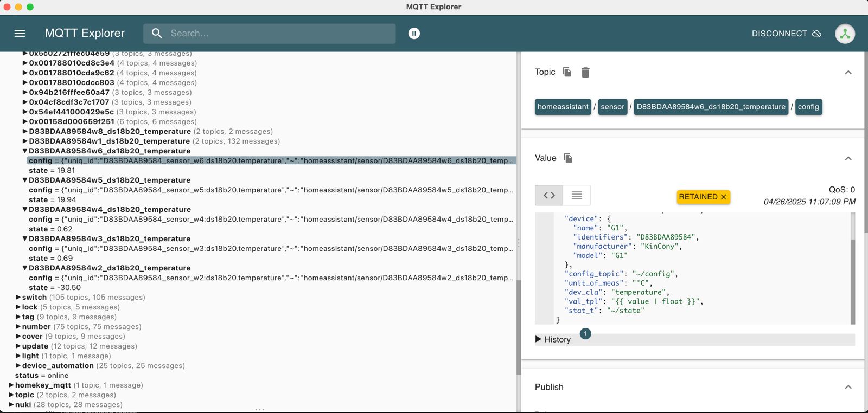Image resolution: width=868 pixels, height=413 pixels.
Task: Copy the value to clipboard
Action: click(568, 158)
